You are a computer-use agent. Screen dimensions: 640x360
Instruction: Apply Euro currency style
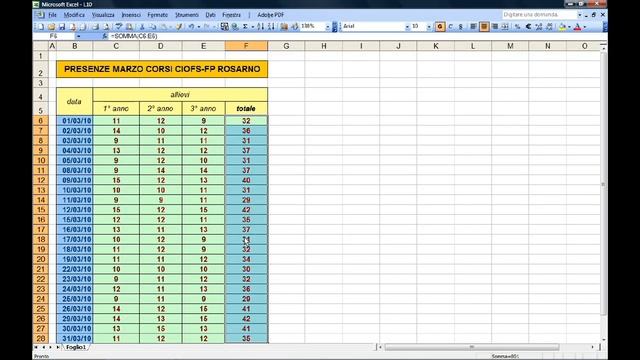tap(528, 27)
